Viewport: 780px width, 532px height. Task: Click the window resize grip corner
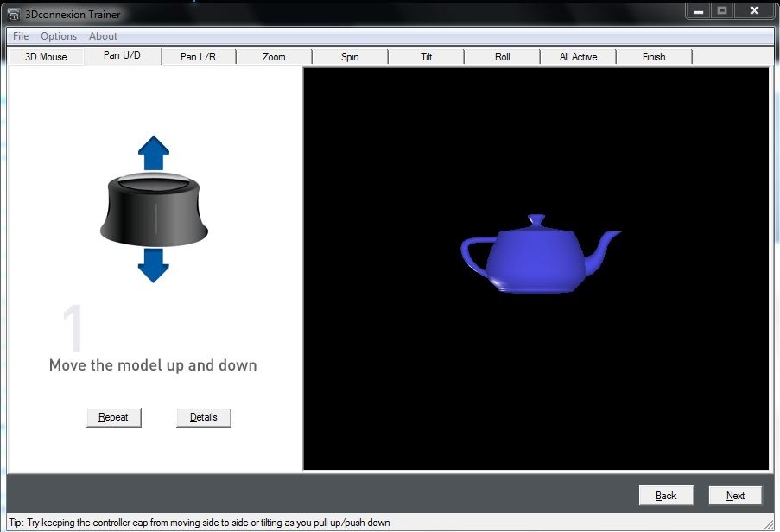pos(770,523)
